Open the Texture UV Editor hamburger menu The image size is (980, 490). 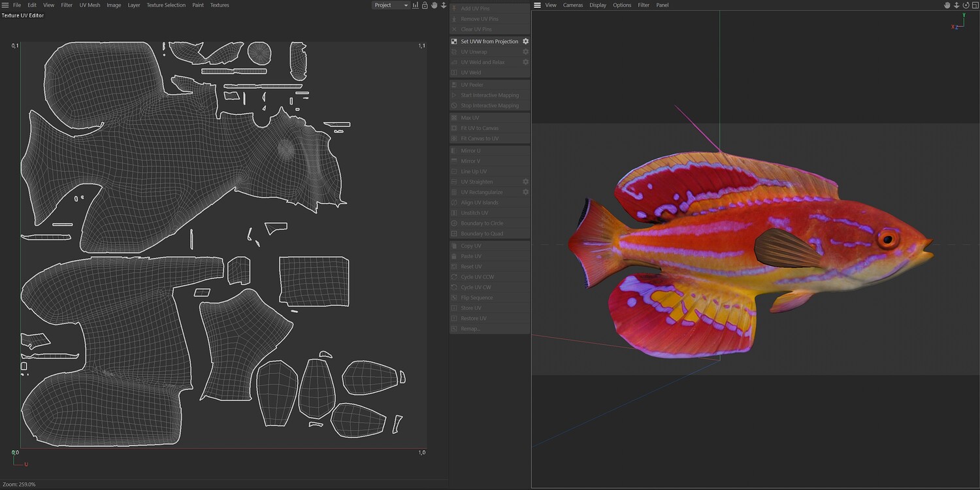click(5, 5)
